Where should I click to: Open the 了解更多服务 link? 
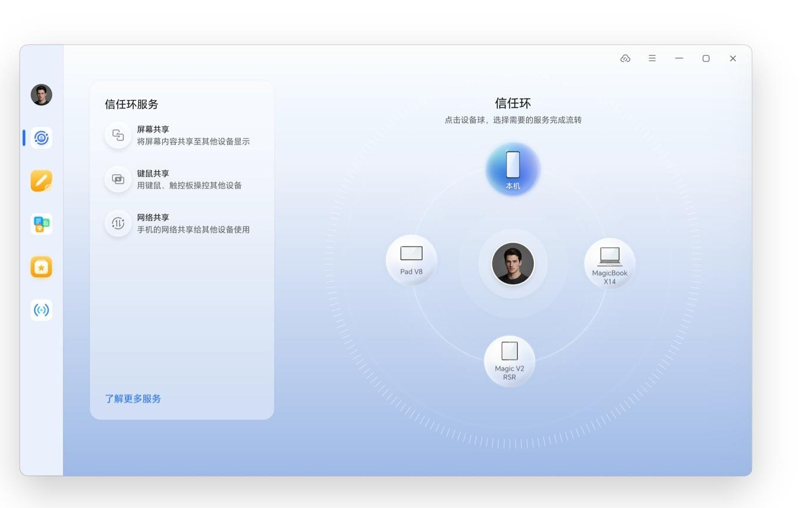pos(133,398)
